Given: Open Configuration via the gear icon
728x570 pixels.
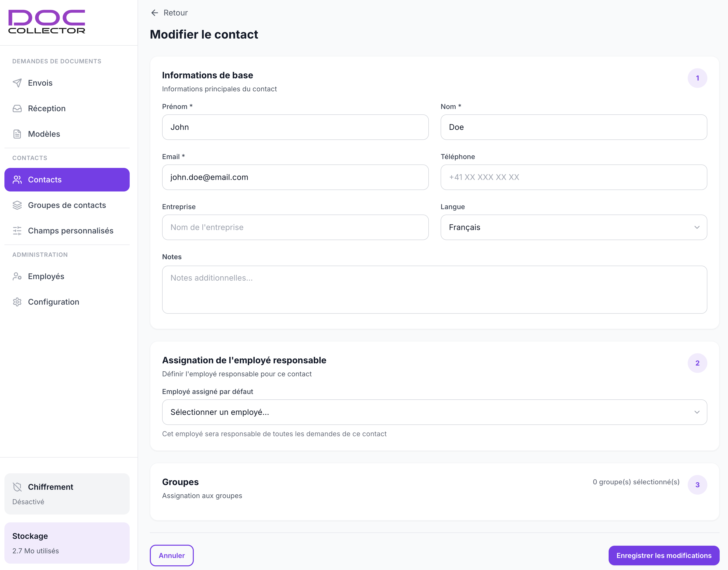Looking at the screenshot, I should point(17,302).
